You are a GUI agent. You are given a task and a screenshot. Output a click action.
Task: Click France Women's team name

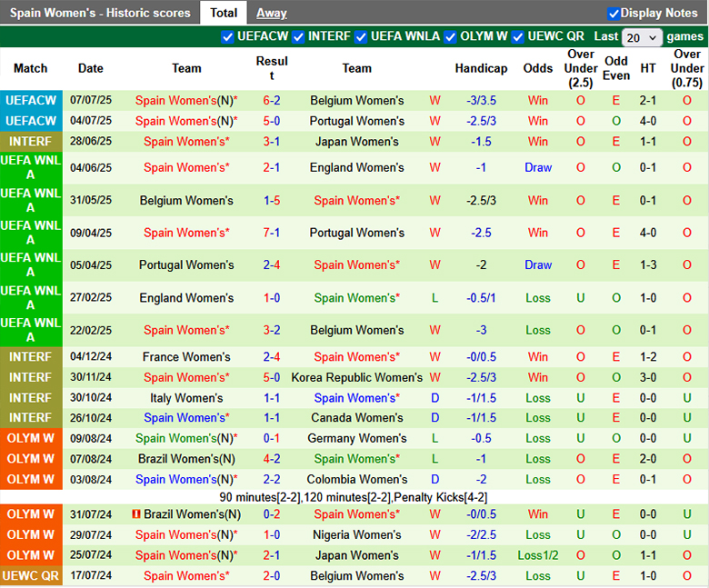coord(186,357)
